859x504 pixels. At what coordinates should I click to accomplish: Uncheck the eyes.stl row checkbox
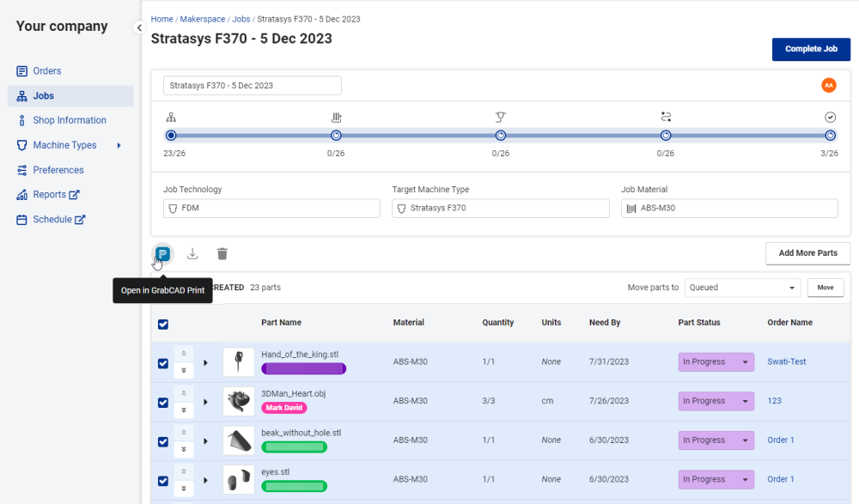coord(163,481)
